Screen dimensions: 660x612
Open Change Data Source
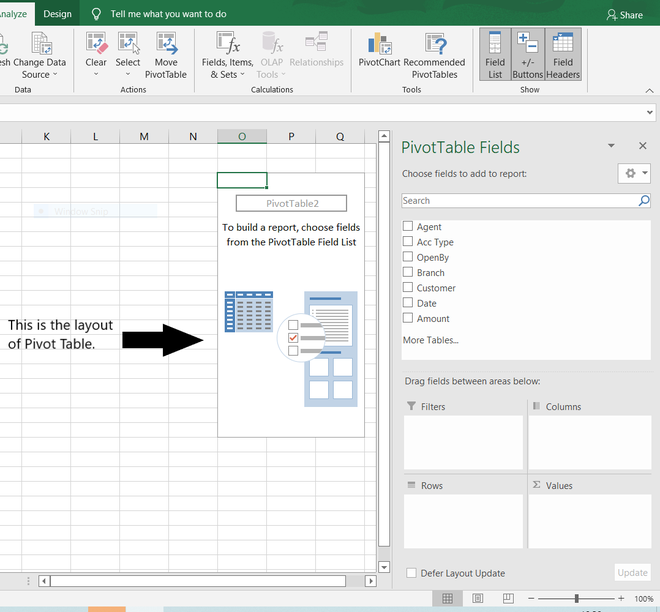click(40, 55)
